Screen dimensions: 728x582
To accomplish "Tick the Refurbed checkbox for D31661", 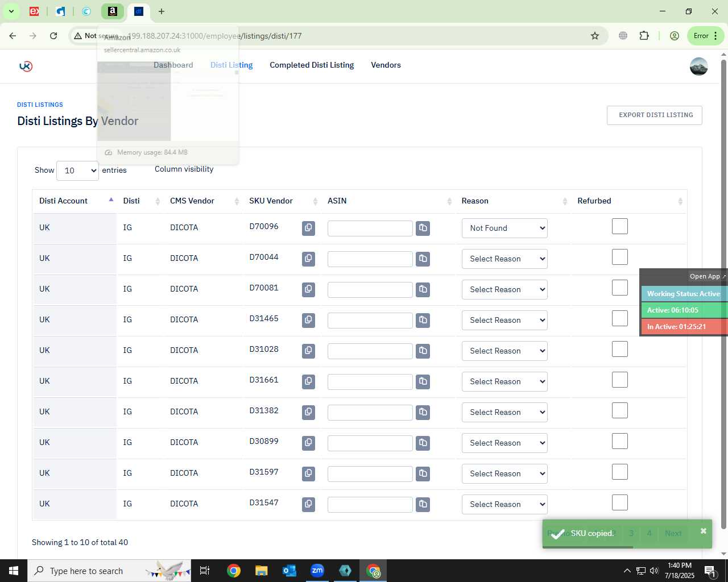I will 620,380.
